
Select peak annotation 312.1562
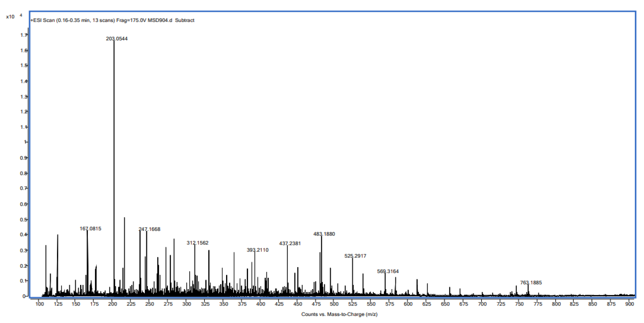click(x=198, y=243)
